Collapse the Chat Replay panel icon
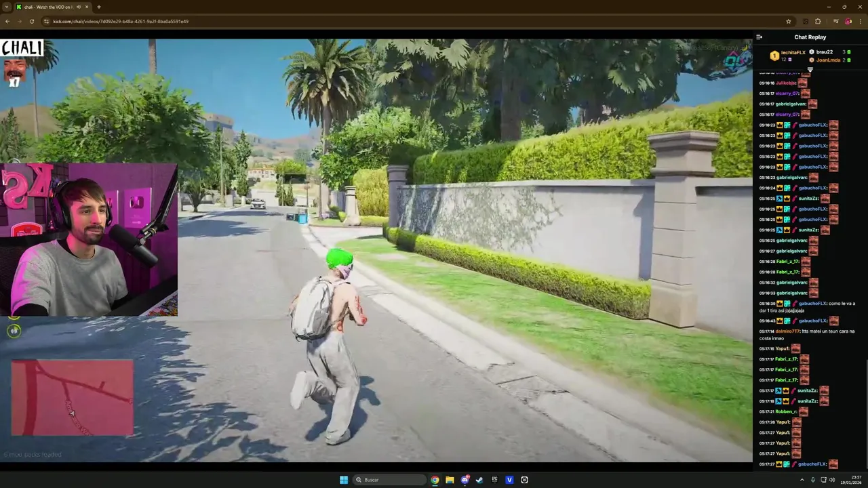 759,37
